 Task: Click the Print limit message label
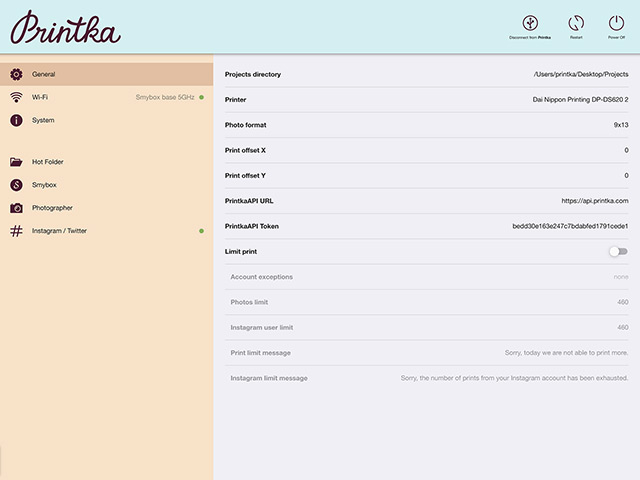tap(260, 353)
